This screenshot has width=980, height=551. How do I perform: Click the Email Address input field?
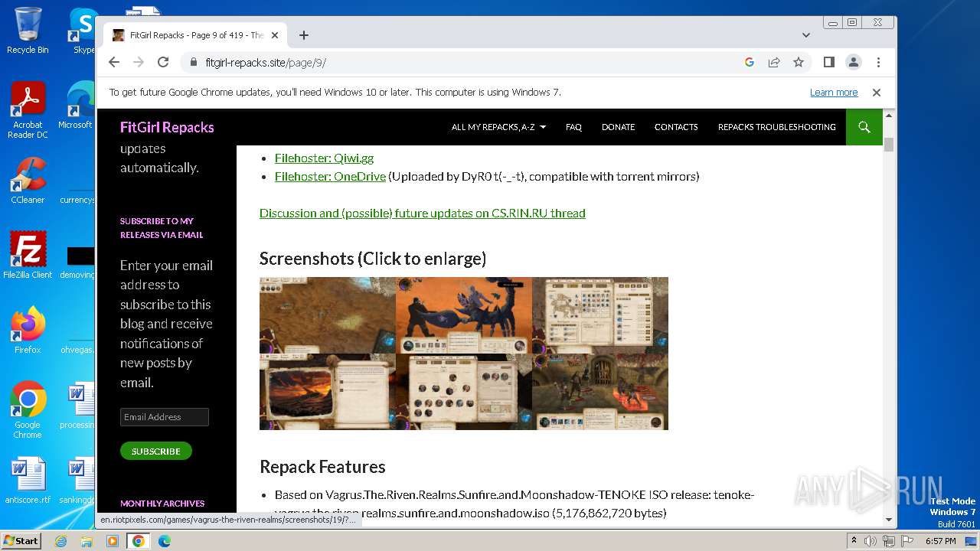165,417
